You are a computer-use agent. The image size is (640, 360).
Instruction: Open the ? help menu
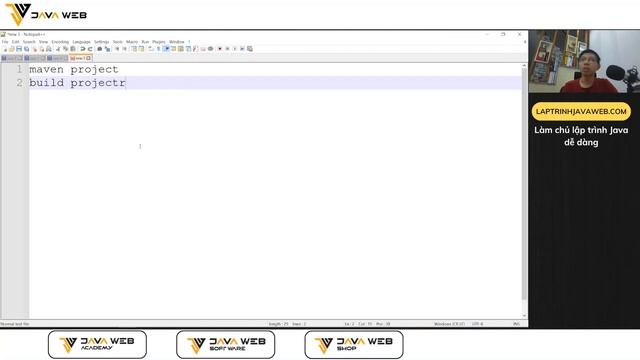(189, 42)
